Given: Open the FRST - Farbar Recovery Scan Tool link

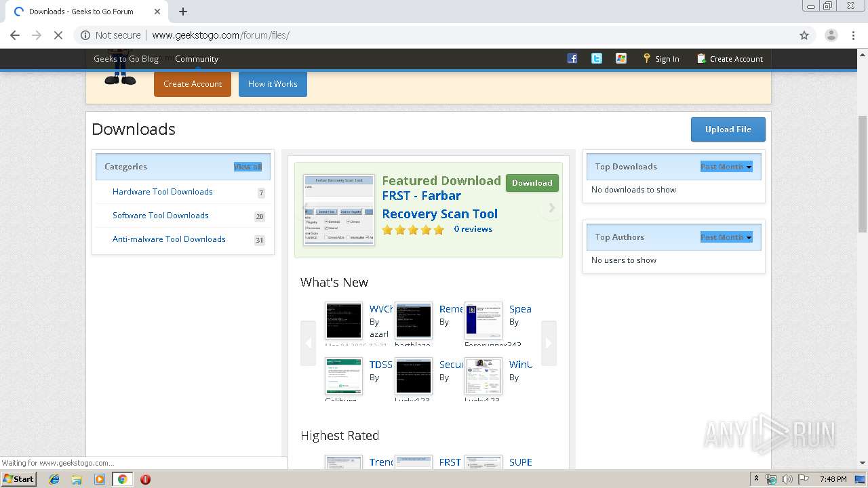Looking at the screenshot, I should [439, 205].
